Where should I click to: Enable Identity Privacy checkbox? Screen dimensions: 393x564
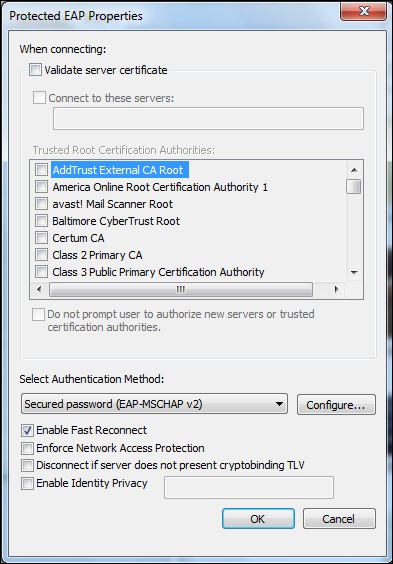(27, 483)
